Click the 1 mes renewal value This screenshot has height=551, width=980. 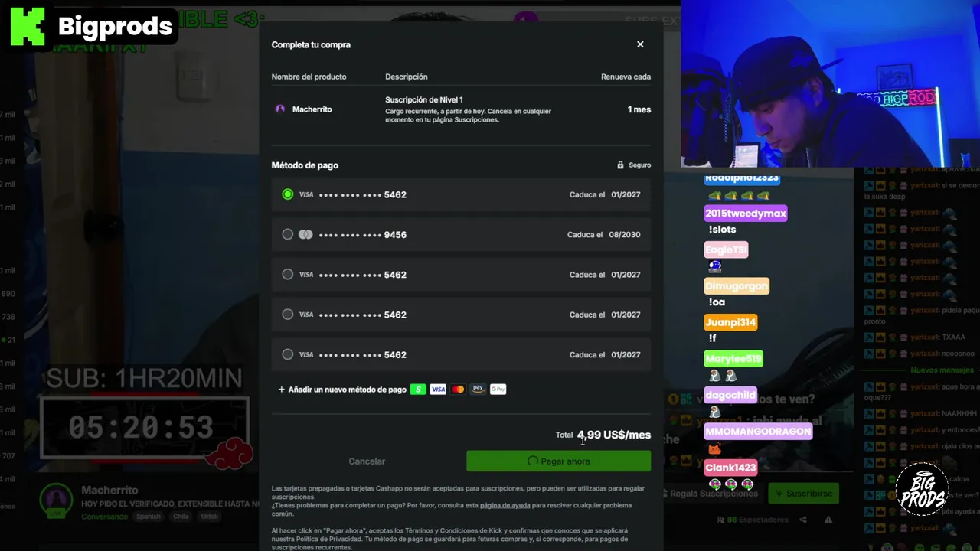pos(639,109)
